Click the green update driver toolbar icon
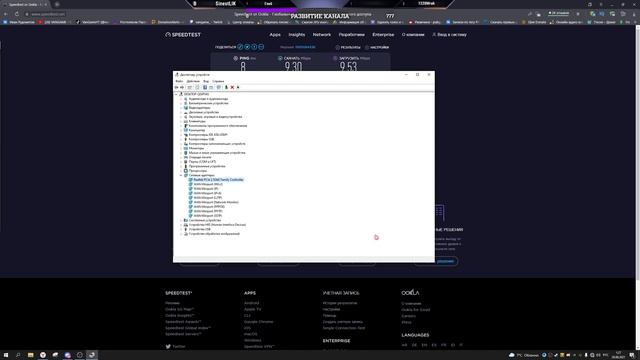 click(x=226, y=87)
